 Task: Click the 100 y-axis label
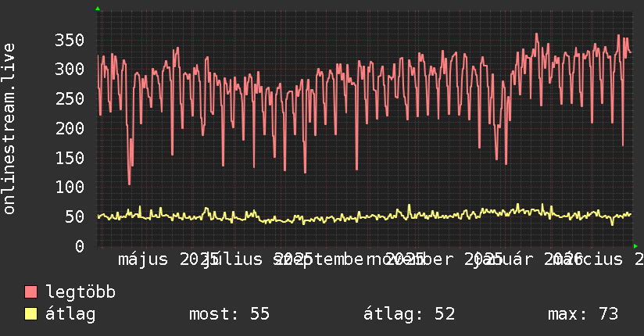point(70,188)
